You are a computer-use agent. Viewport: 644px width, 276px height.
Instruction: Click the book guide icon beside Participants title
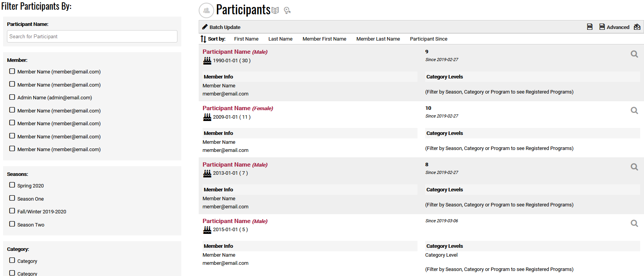275,10
